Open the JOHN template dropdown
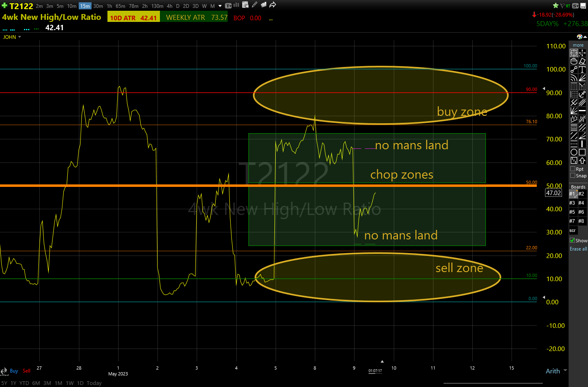 12,37
